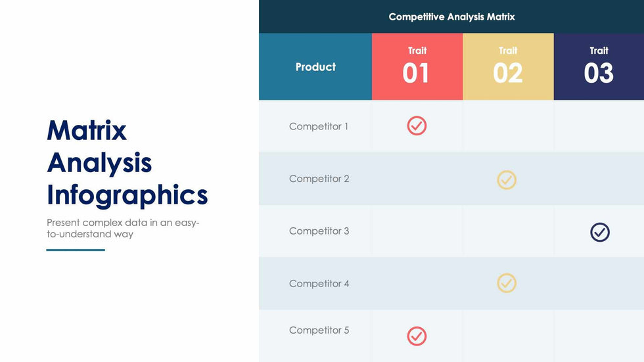The width and height of the screenshot is (644, 362).
Task: Click Competitor 2's yellow checkmark icon
Action: pos(507,179)
